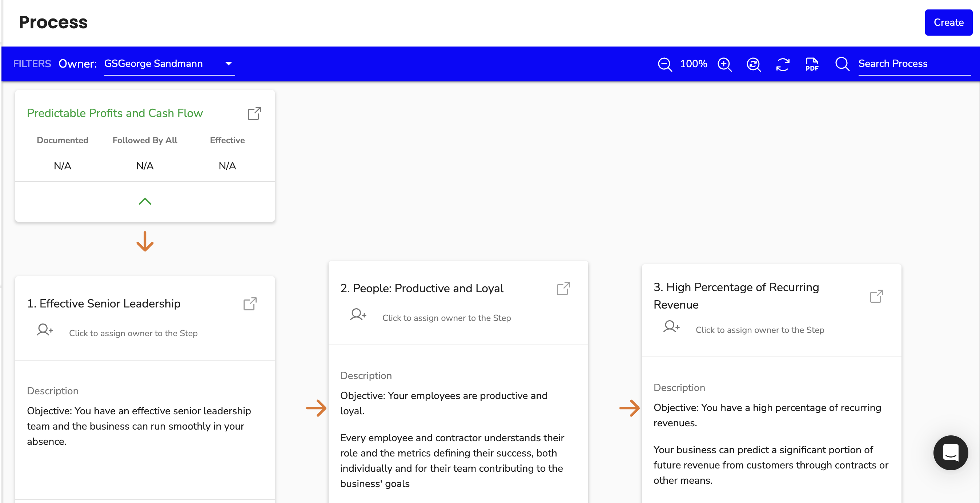Viewport: 980px width, 503px height.
Task: Collapse the Predictable Profits card with the green chevron
Action: tap(145, 201)
